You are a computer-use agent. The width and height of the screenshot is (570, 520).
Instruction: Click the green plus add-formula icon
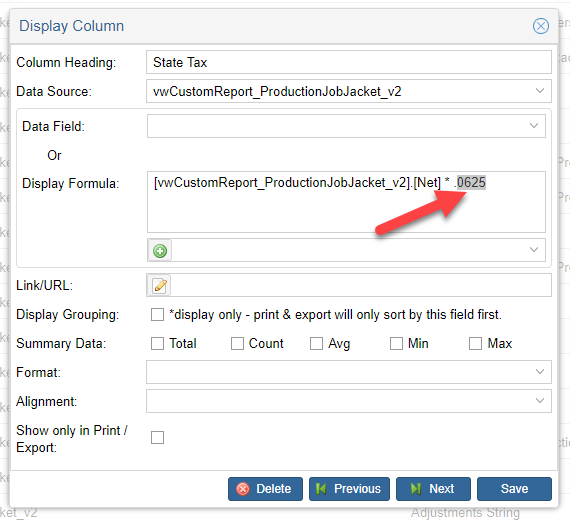(160, 251)
